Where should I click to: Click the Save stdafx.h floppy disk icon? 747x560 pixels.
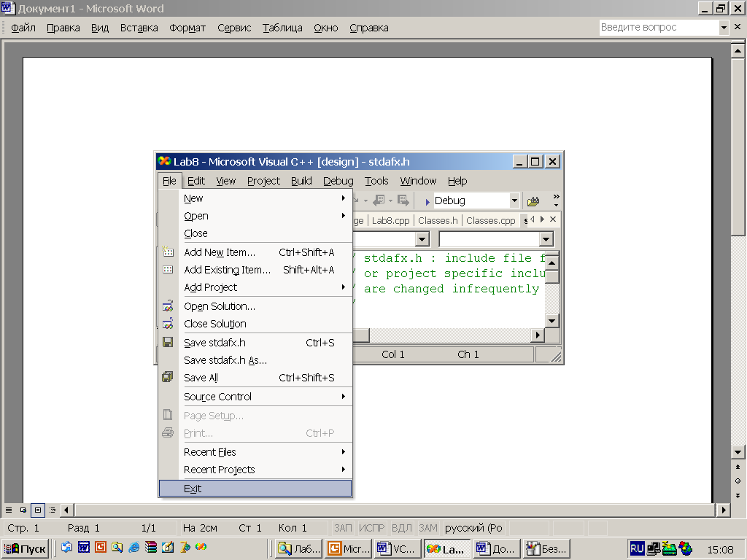[x=168, y=342]
